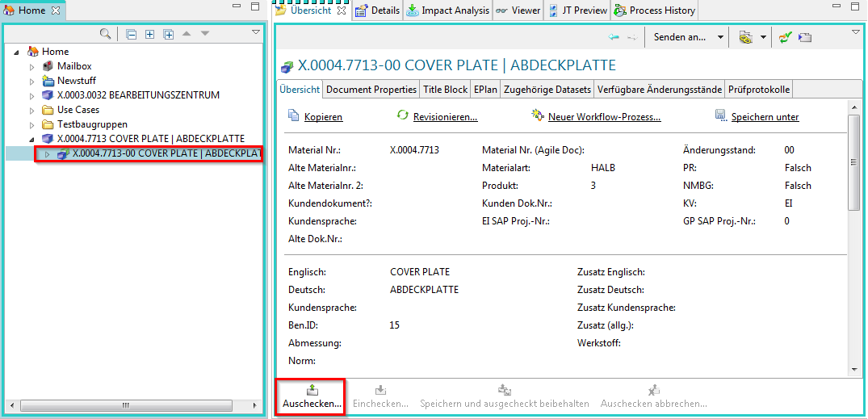
Task: Click the Home panel horizontal scrollbar
Action: 125,405
